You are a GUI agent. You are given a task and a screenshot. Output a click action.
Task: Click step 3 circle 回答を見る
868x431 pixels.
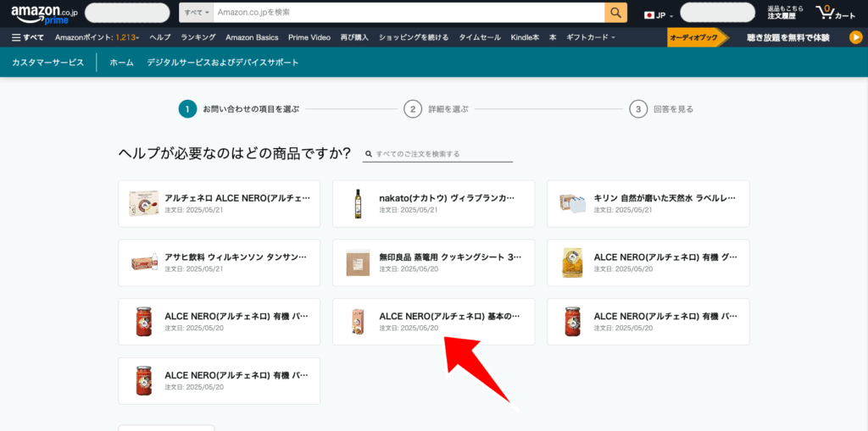click(x=638, y=109)
